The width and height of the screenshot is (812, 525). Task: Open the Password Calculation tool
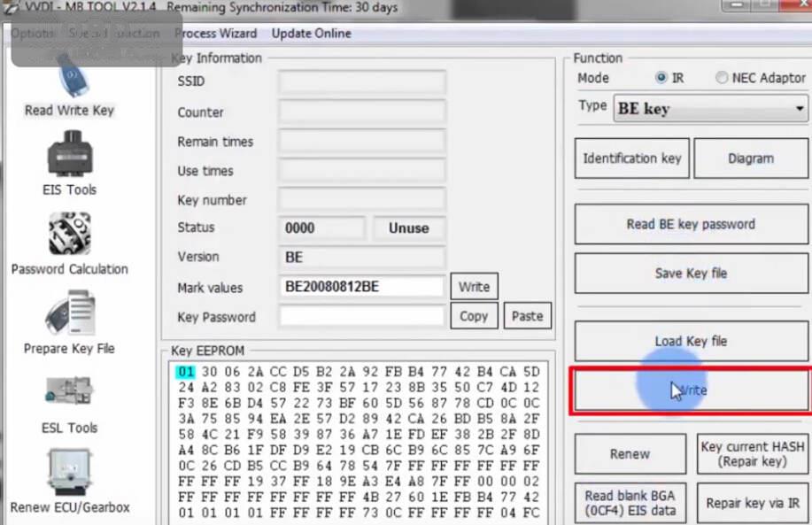[x=69, y=243]
